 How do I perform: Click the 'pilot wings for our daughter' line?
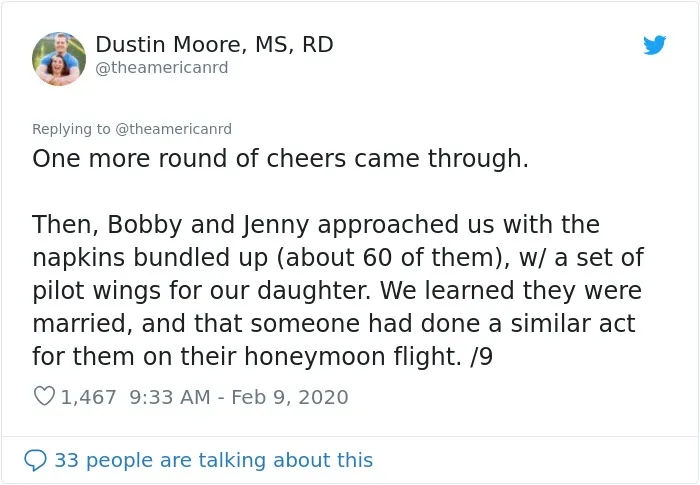click(x=337, y=291)
